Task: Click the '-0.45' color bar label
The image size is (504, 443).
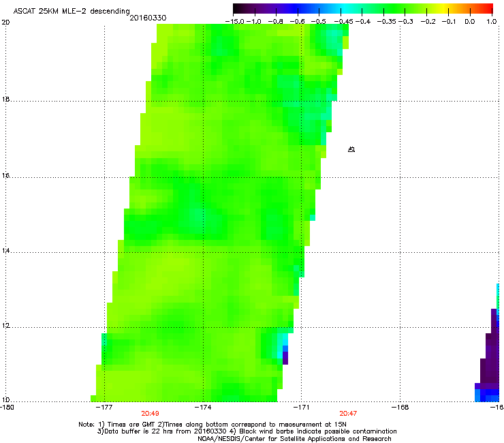Action: click(x=344, y=22)
